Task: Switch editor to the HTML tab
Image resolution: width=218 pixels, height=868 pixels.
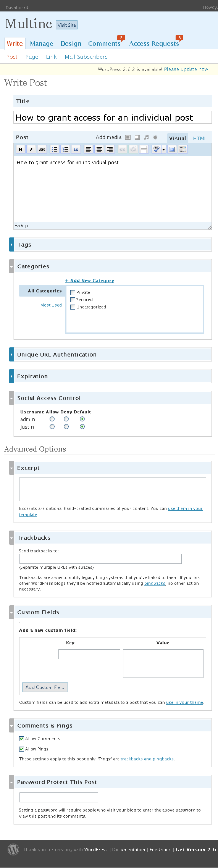Action: 200,139
